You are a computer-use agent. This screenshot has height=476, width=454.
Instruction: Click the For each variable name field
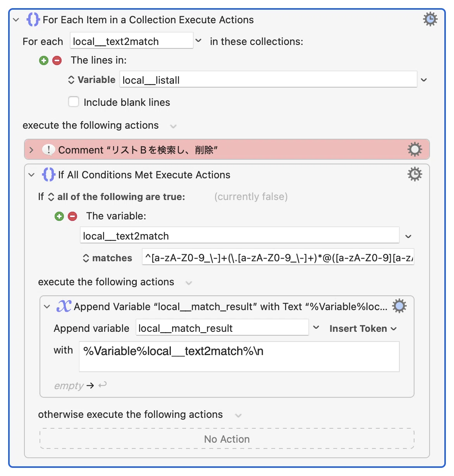131,41
